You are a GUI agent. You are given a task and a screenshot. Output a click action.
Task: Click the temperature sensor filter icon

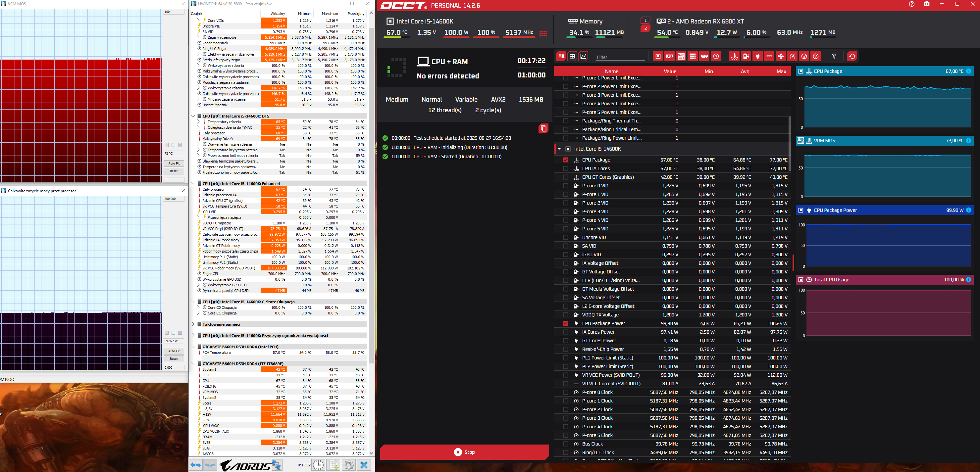pyautogui.click(x=734, y=57)
